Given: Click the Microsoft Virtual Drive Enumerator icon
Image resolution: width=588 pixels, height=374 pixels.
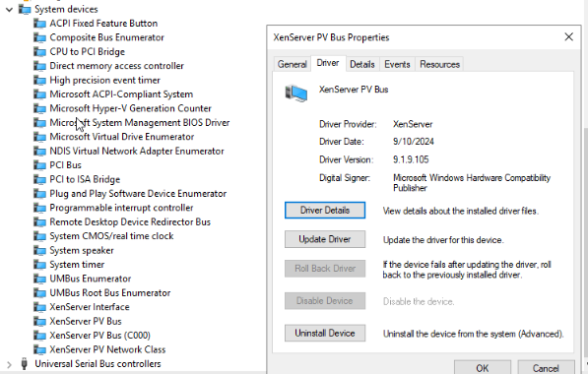Looking at the screenshot, I should click(39, 137).
